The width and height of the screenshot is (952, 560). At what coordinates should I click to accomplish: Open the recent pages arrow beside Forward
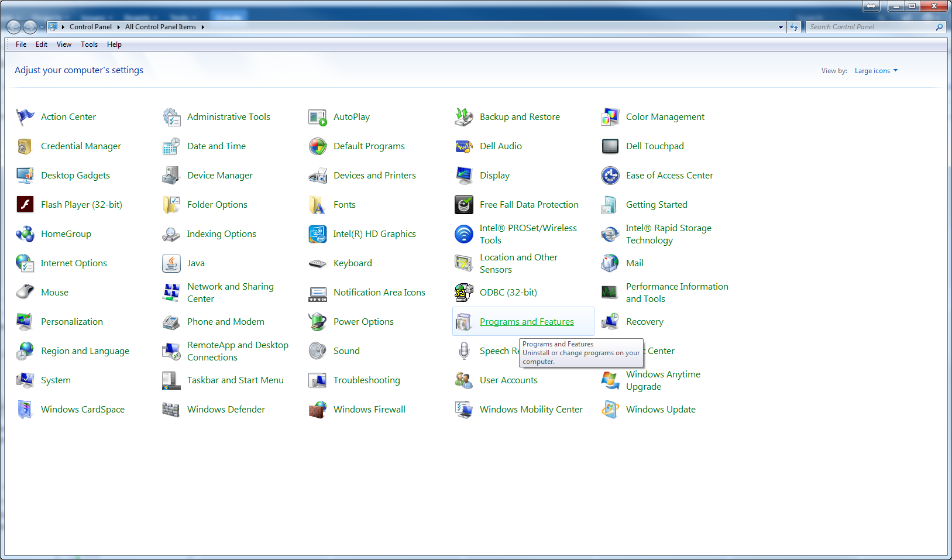(x=42, y=27)
